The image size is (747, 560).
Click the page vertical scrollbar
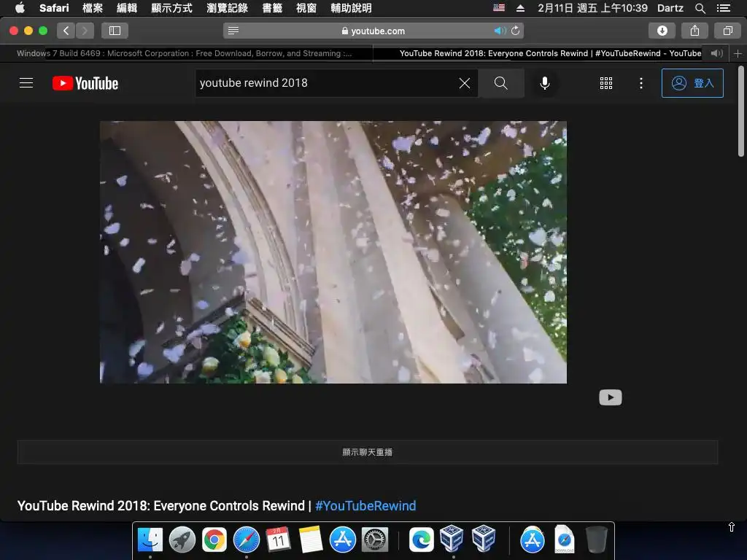(x=741, y=112)
